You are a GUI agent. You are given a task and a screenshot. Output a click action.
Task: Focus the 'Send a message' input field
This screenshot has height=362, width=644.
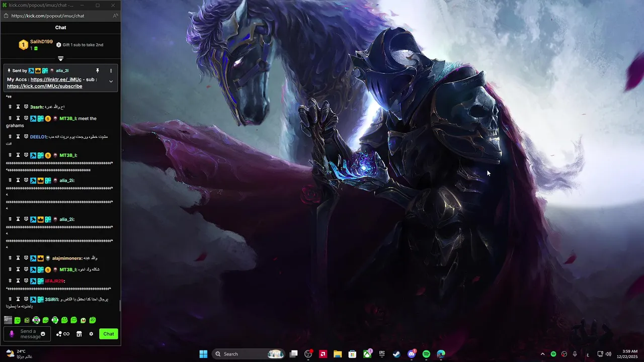click(x=28, y=334)
